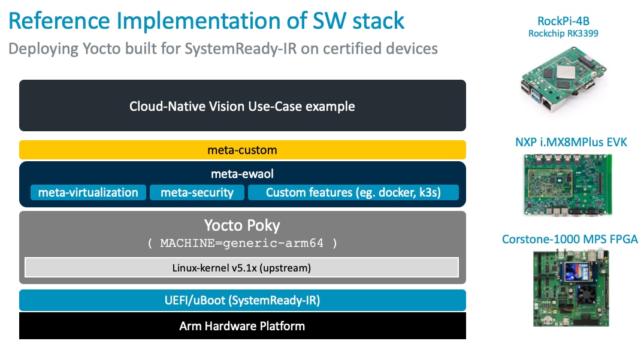Select the subtitle about deploying Yocto
Screen dimensions: 644x344
tap(223, 48)
